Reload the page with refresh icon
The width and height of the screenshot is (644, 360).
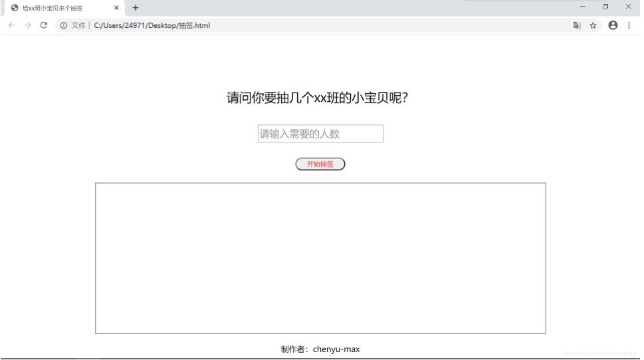44,25
